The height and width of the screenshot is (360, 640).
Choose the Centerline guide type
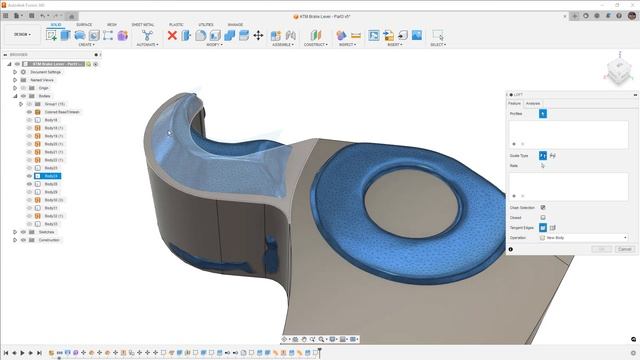553,156
